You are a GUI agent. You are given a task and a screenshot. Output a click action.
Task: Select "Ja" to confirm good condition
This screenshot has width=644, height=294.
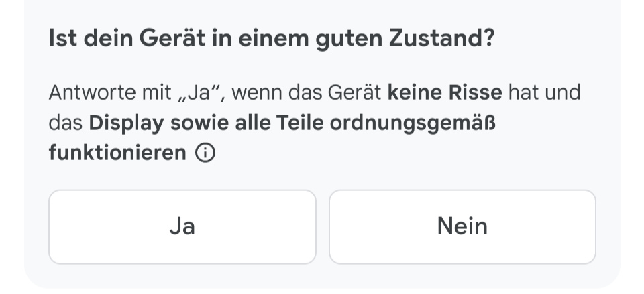[182, 226]
